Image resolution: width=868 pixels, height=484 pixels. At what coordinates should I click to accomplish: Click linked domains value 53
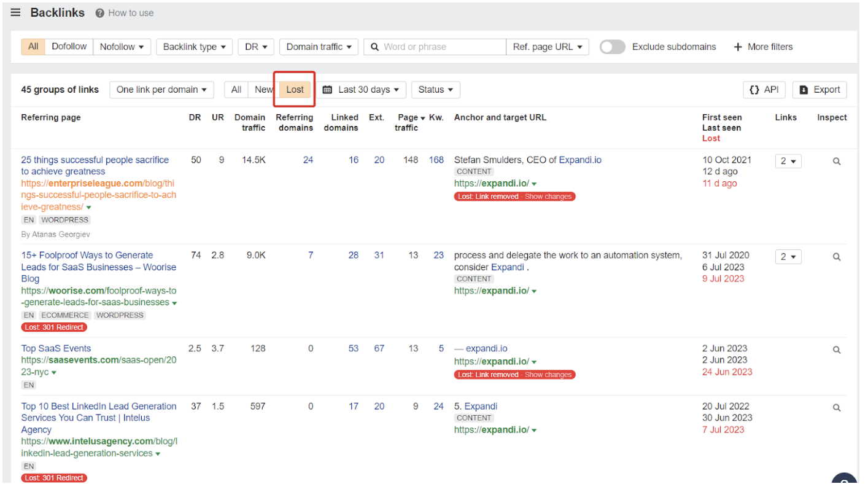(x=354, y=348)
